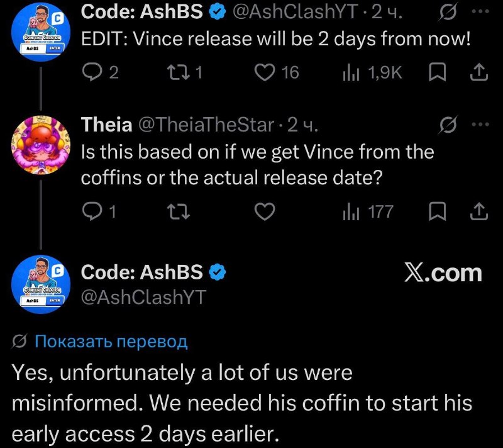Bookmark the AshBS Vince release tweet
This screenshot has height=448, width=503.
(x=437, y=72)
